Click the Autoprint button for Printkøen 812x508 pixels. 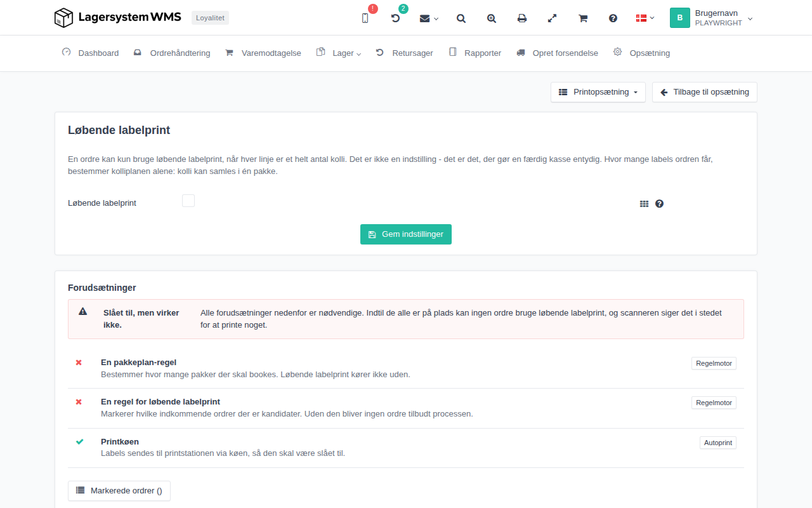click(718, 443)
